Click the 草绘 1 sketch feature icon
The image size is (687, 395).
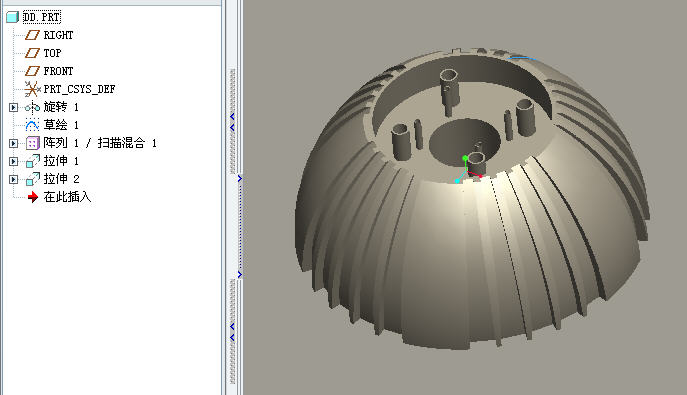[32, 125]
